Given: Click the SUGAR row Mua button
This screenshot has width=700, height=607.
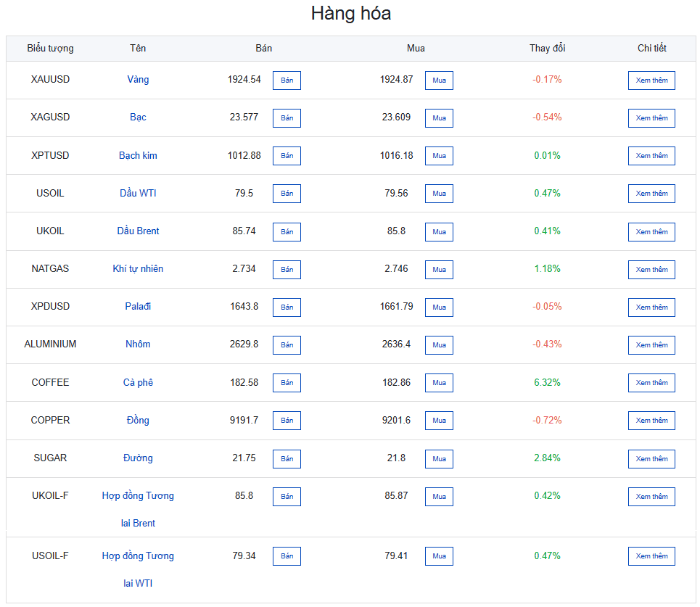Looking at the screenshot, I should (x=439, y=459).
